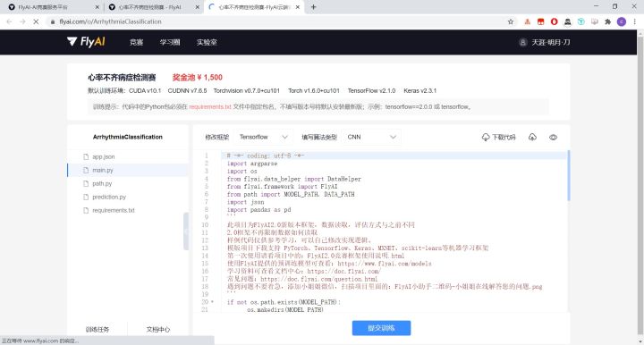Select main.py in the file list
Screen dimensions: 644x345
coord(128,170)
